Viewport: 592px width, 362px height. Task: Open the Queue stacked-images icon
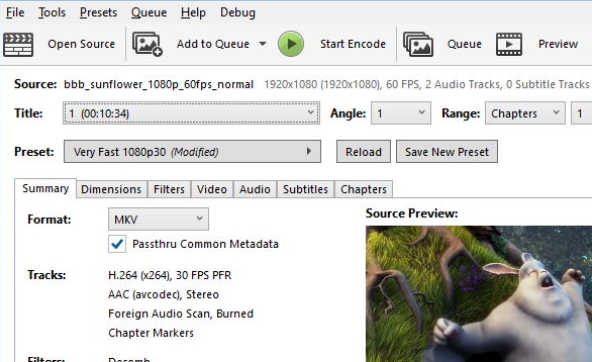click(418, 44)
